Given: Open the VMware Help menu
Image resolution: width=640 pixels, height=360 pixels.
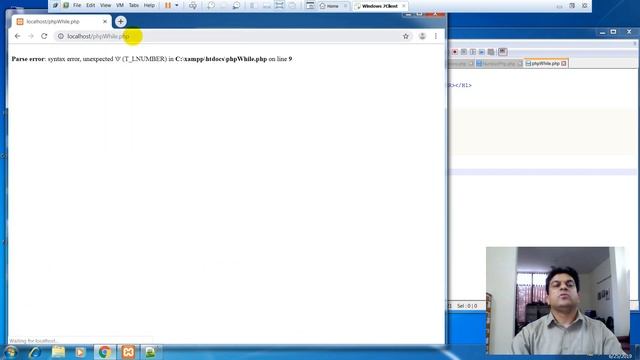Looking at the screenshot, I should point(149,5).
